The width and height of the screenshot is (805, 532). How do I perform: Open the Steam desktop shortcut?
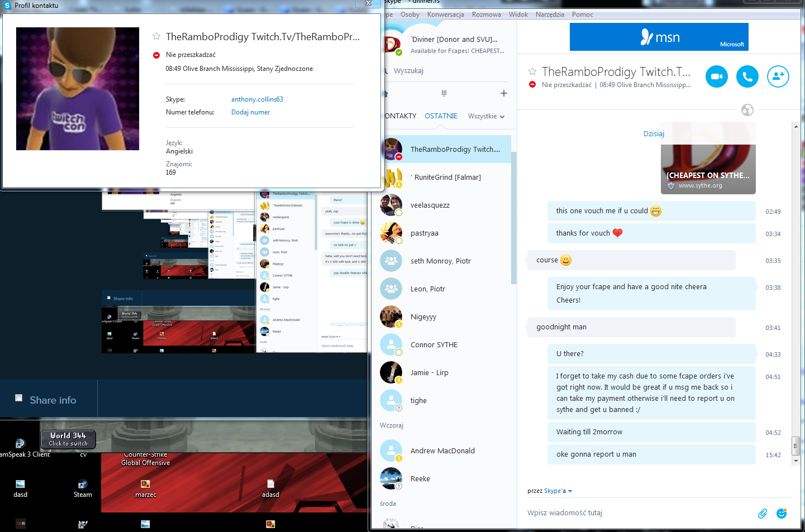[x=83, y=488]
